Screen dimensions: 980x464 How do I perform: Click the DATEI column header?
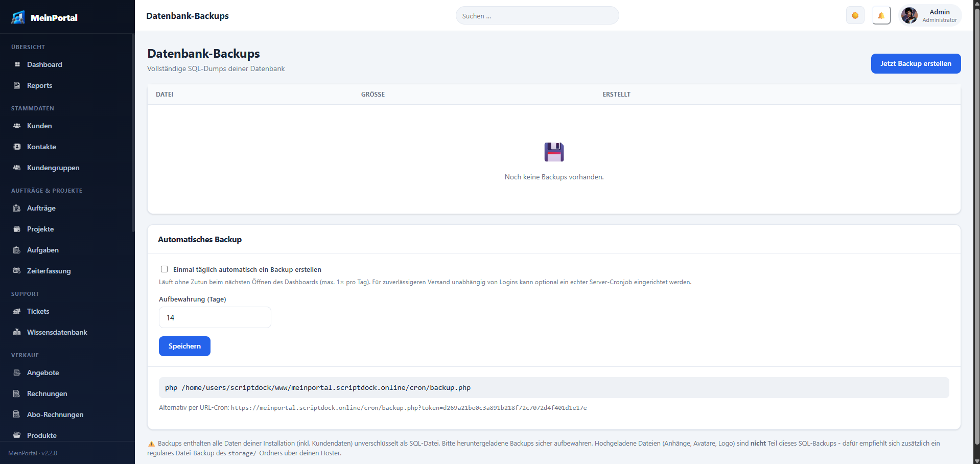tap(165, 95)
